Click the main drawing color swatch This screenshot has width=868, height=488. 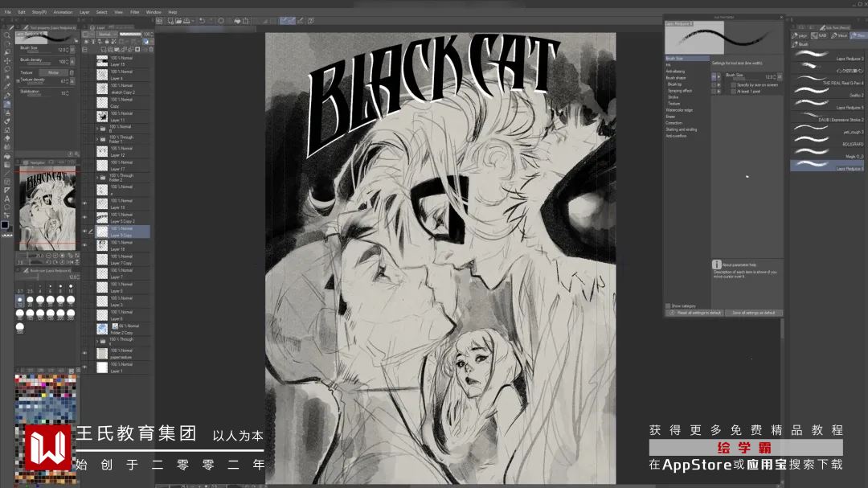[x=5, y=225]
